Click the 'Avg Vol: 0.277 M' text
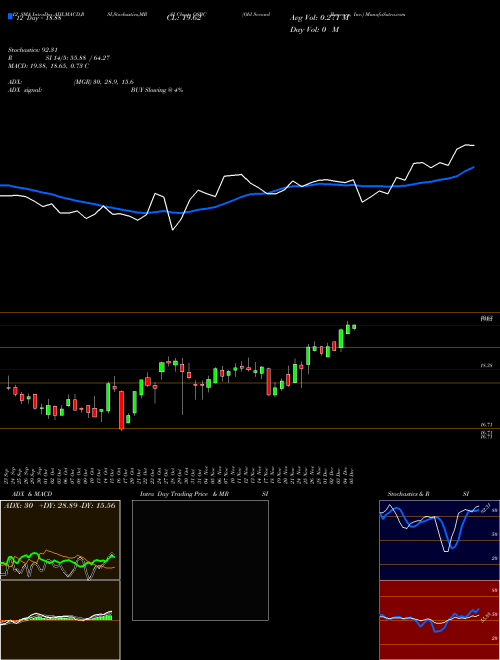This screenshot has width=500, height=660. (320, 18)
